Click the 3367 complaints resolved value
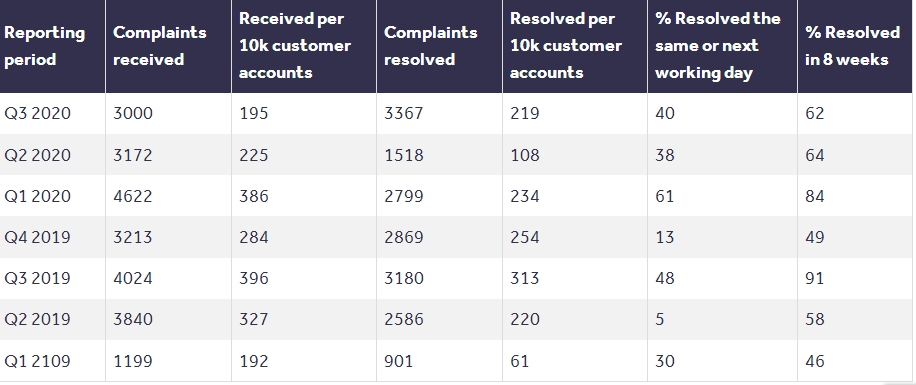 coord(404,113)
